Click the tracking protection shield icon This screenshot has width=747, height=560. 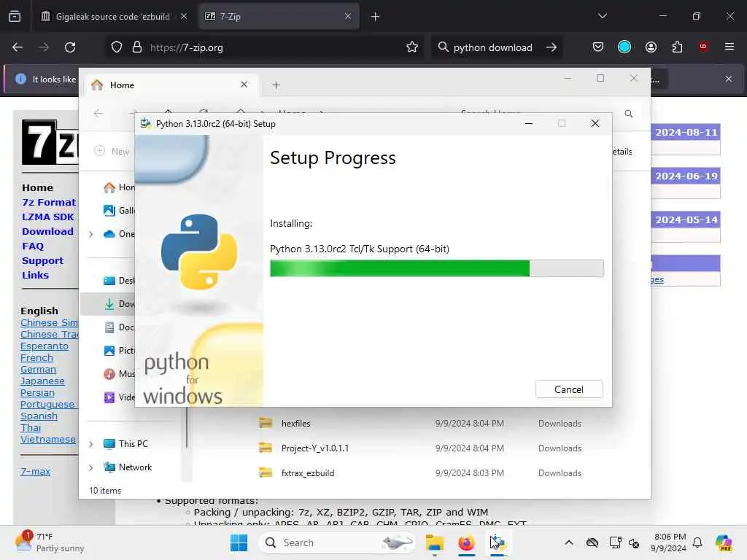pos(117,47)
